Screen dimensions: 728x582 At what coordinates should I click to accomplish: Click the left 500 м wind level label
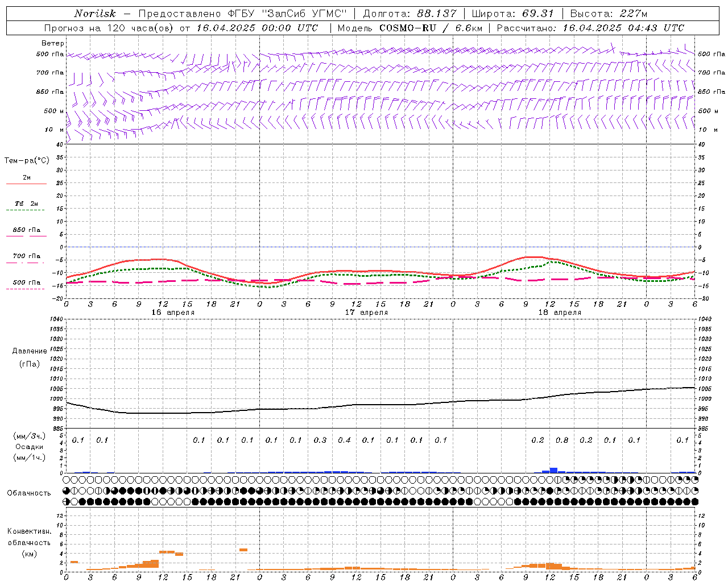[54, 111]
